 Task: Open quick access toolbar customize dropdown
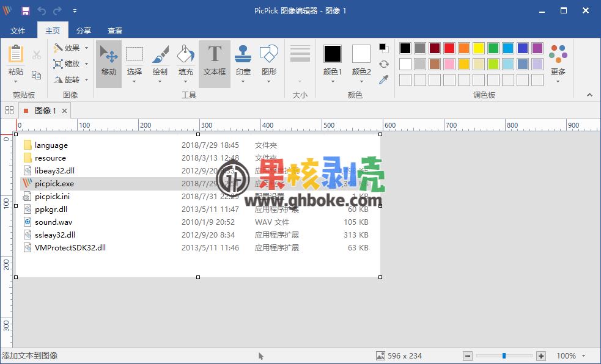coord(75,11)
